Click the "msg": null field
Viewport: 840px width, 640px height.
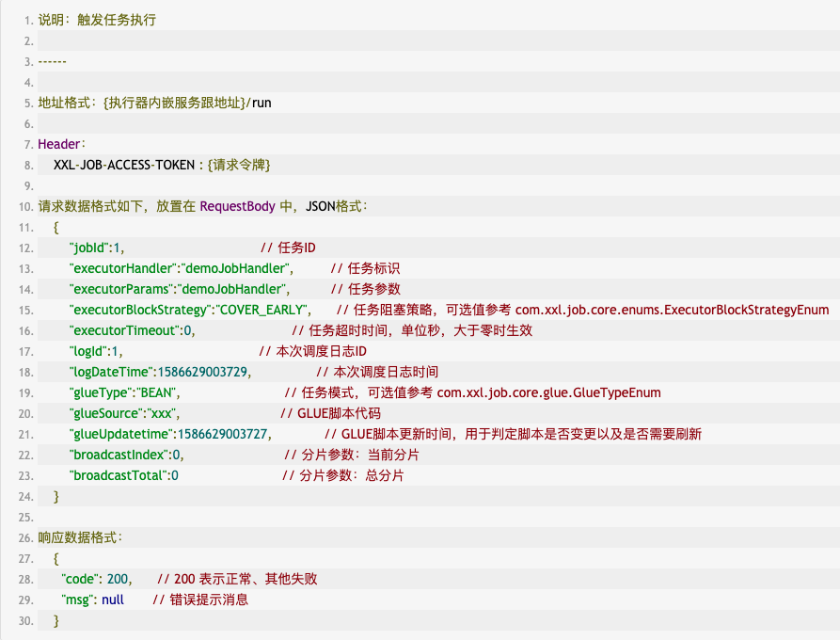pos(92,600)
